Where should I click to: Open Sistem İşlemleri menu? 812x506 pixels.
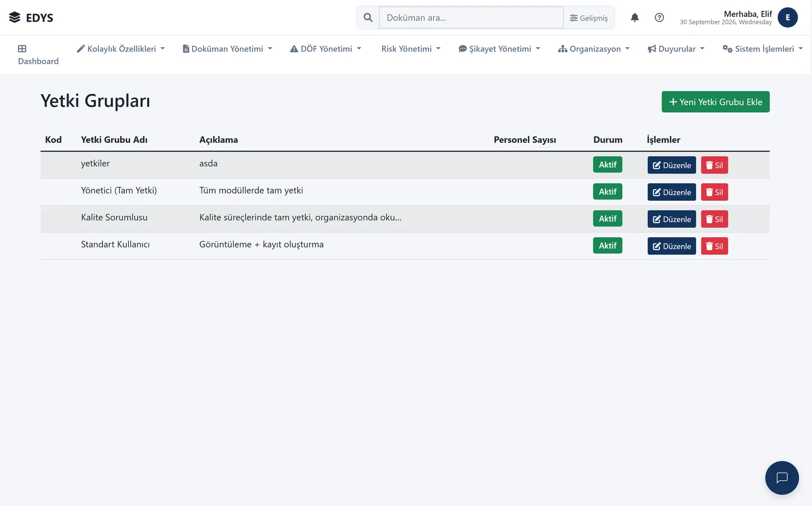click(763, 49)
